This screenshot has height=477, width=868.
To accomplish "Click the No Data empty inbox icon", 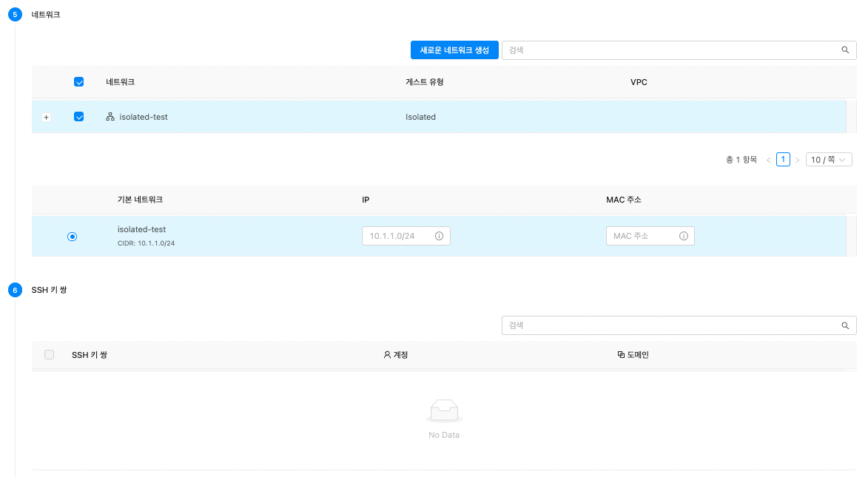I will click(444, 410).
